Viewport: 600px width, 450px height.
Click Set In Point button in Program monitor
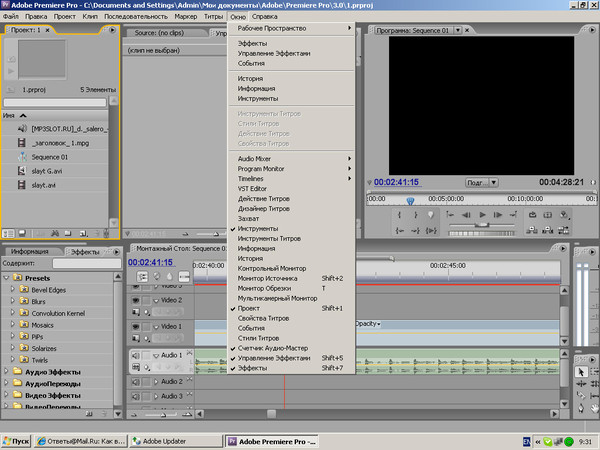[x=399, y=215]
